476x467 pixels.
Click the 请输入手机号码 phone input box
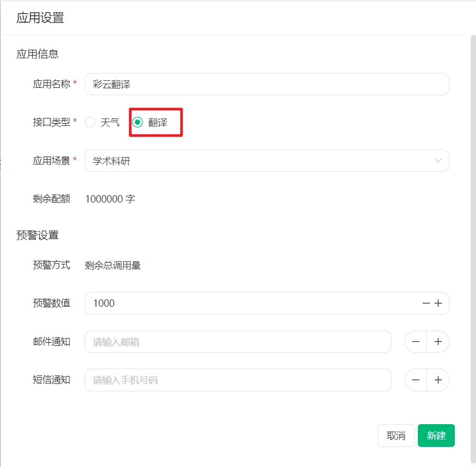pos(238,380)
